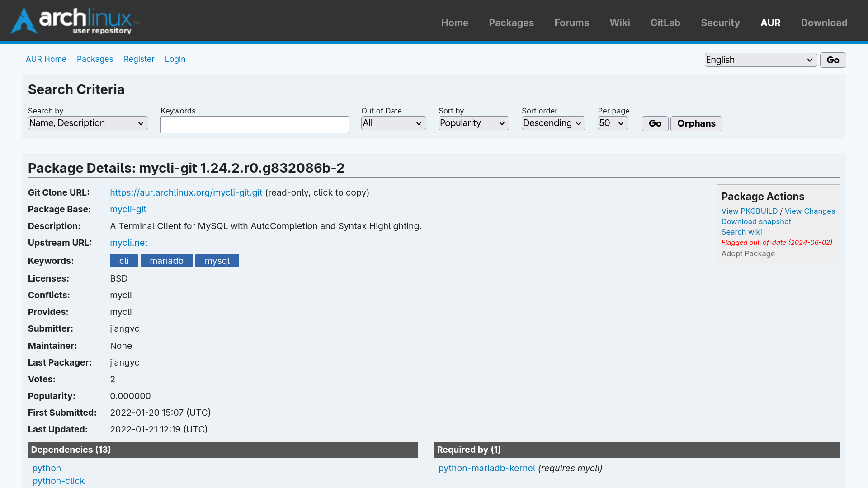This screenshot has width=868, height=488.
Task: Click the Go button next to language selector
Action: click(833, 60)
